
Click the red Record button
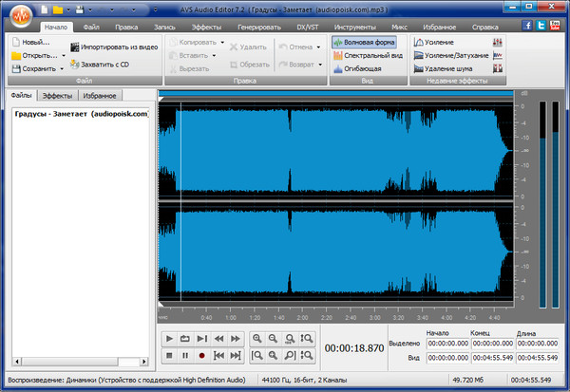coord(201,356)
